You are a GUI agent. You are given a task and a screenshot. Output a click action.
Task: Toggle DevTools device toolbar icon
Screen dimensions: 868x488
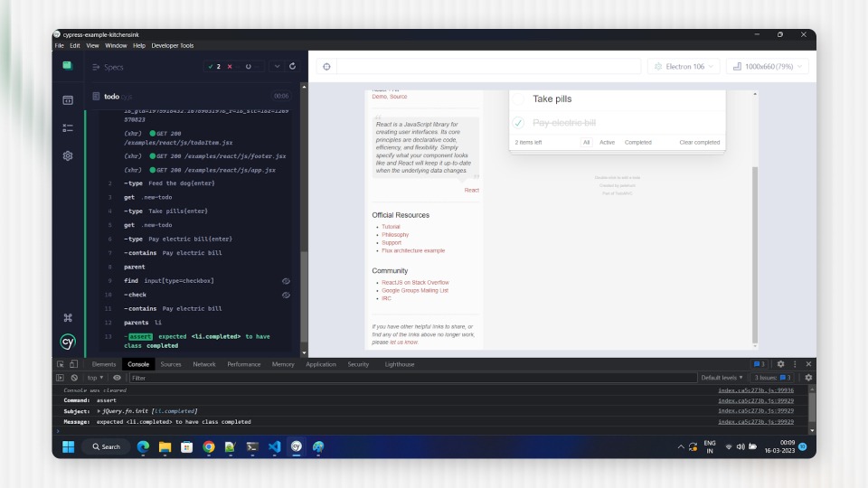click(73, 364)
